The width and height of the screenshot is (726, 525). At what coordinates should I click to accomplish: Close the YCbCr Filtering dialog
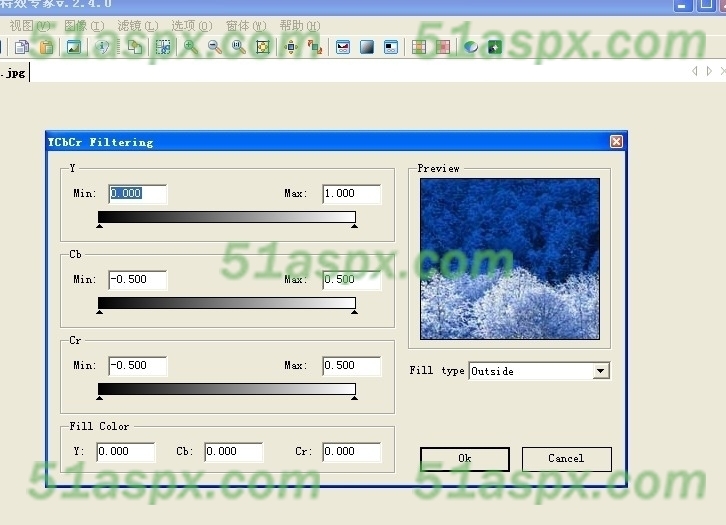(616, 142)
